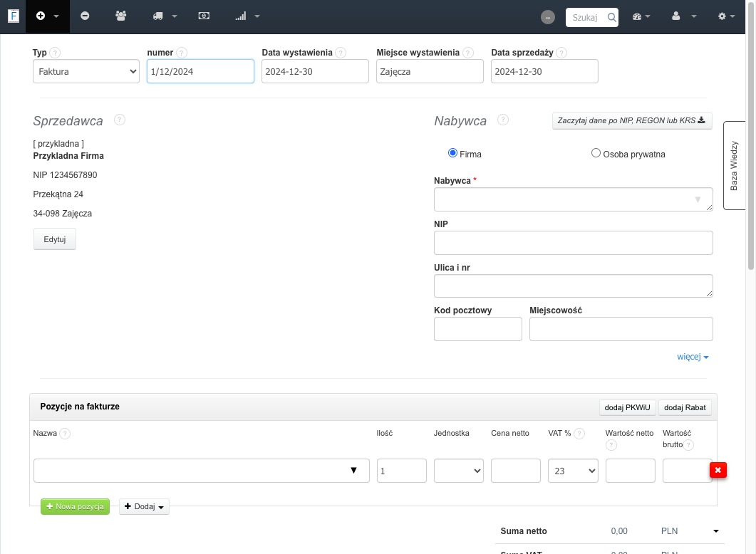Viewport: 756px width, 554px height.
Task: Click the round gray status indicator
Action: pyautogui.click(x=548, y=17)
